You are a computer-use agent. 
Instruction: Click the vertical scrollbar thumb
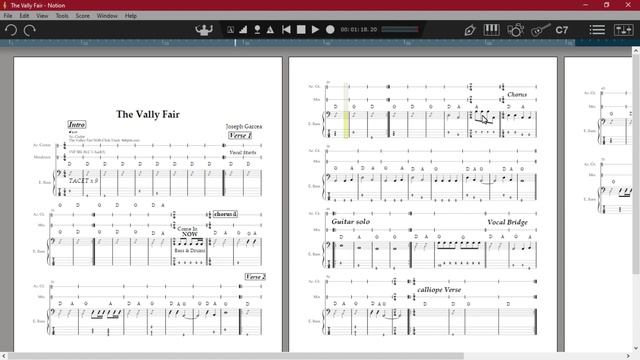pos(636,163)
